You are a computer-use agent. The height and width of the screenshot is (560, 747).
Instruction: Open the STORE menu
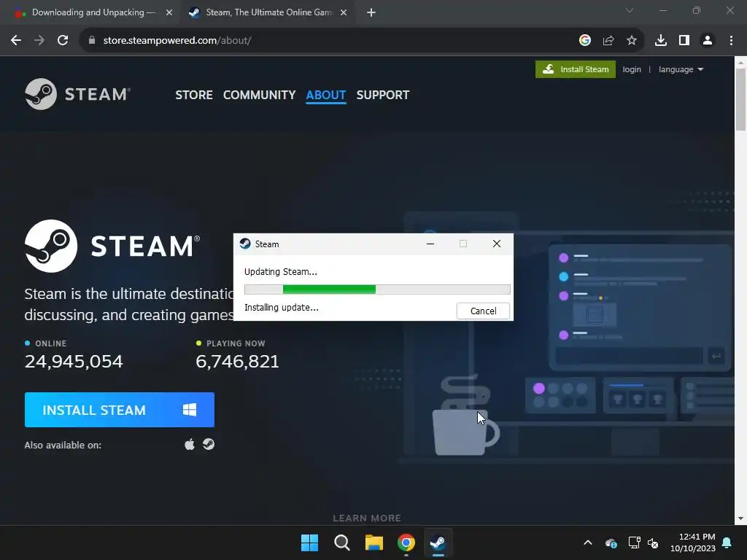(x=194, y=95)
